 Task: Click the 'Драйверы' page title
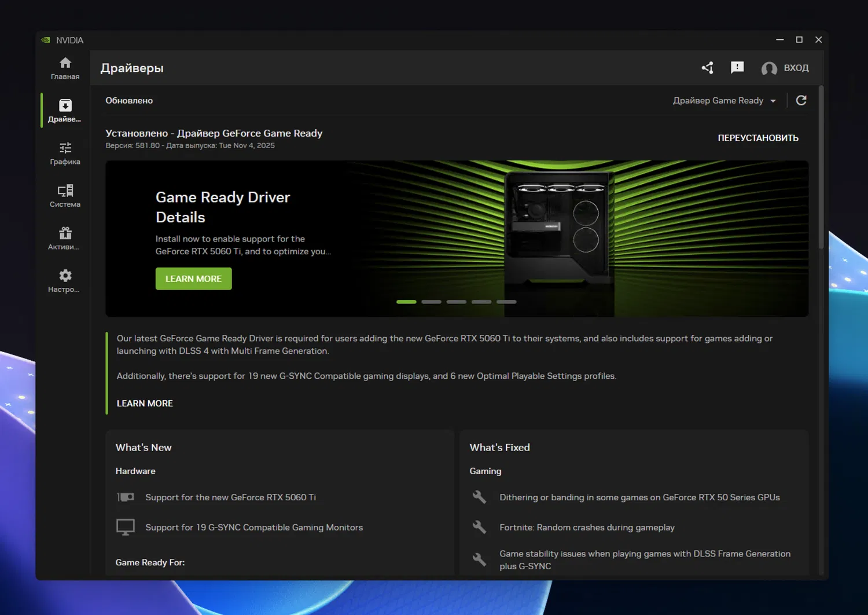click(132, 68)
